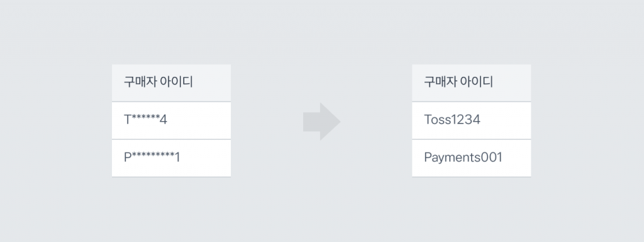Click the masked P*********1 row
The width and height of the screenshot is (644, 242).
pyautogui.click(x=171, y=158)
